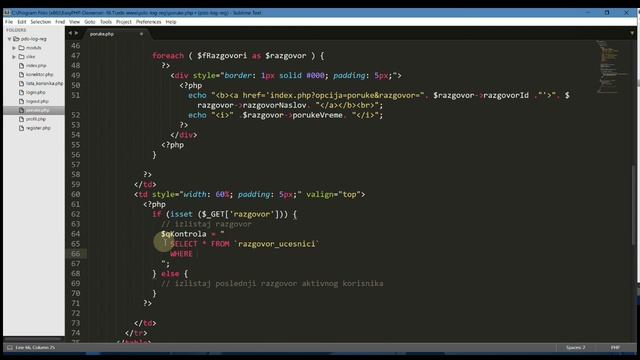
Task: Collapse the pdo-log-reg root folder arrow
Action: tap(9, 39)
